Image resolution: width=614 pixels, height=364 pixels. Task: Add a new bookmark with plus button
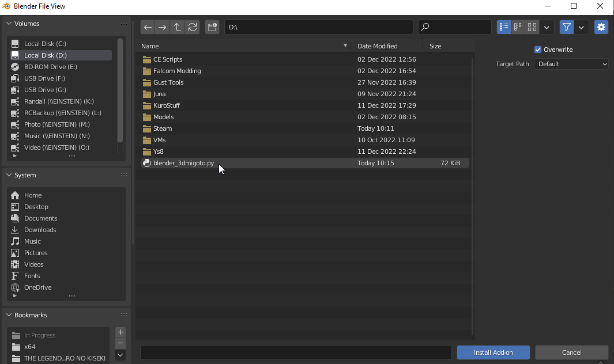(x=120, y=332)
